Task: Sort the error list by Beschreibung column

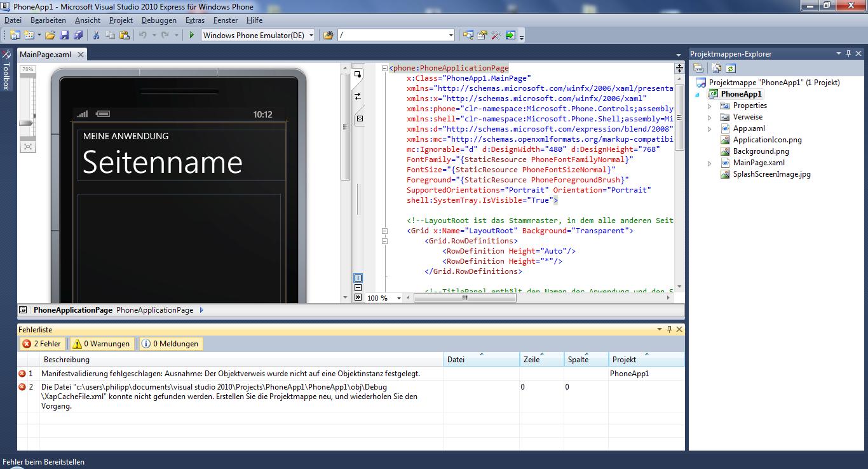Action: [241, 359]
